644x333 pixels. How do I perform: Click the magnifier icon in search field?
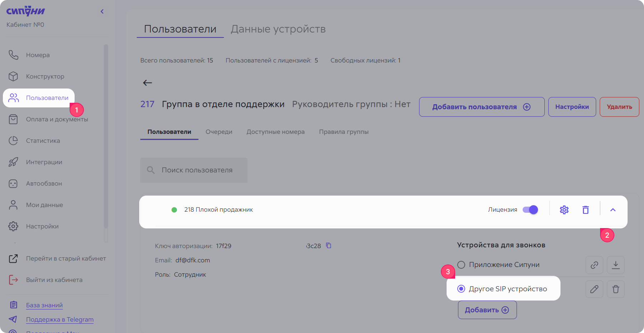pos(151,170)
